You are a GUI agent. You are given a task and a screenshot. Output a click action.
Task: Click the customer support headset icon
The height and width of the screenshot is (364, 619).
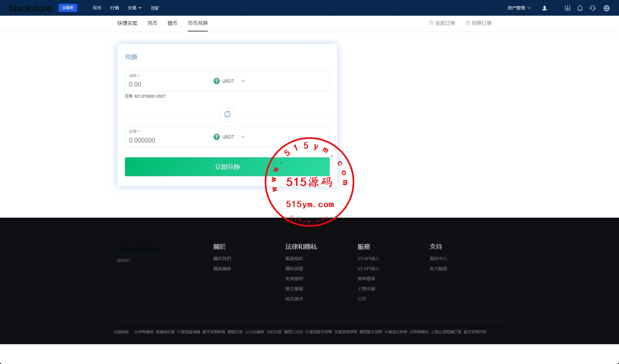pyautogui.click(x=593, y=8)
